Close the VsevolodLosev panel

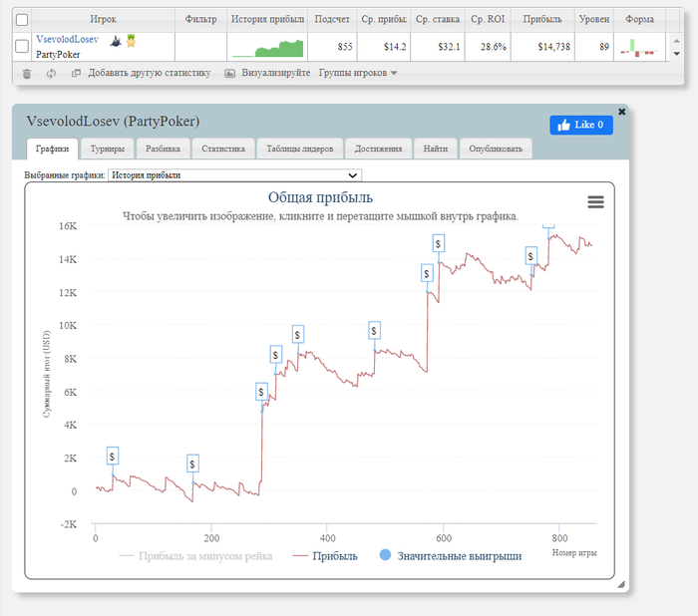[x=622, y=112]
